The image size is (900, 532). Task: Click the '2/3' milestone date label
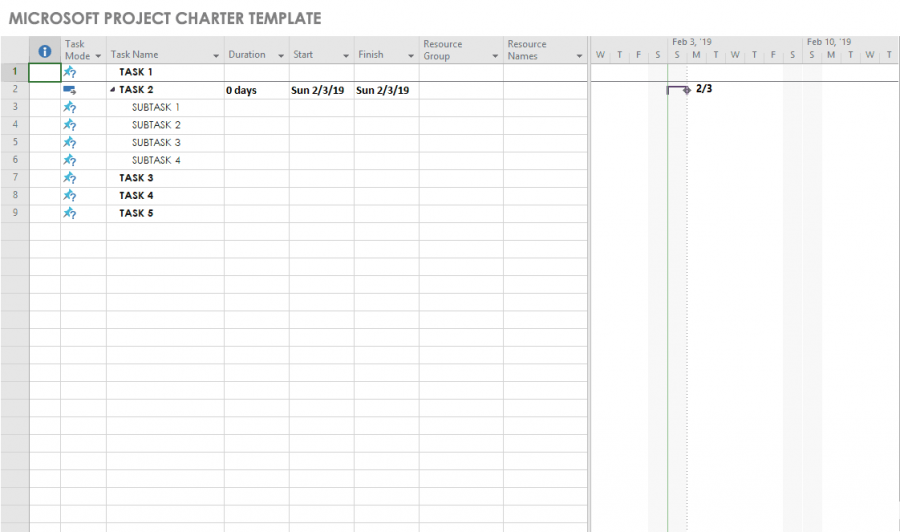[704, 89]
